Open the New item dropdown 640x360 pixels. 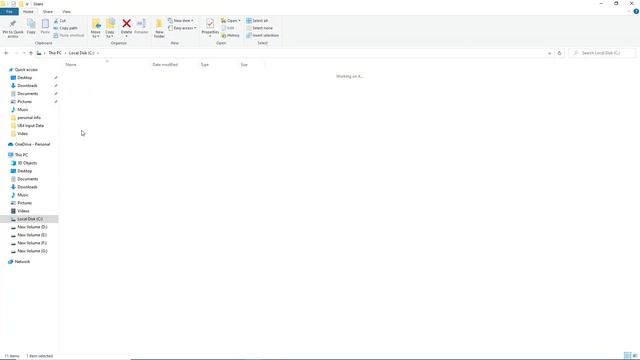click(x=181, y=20)
